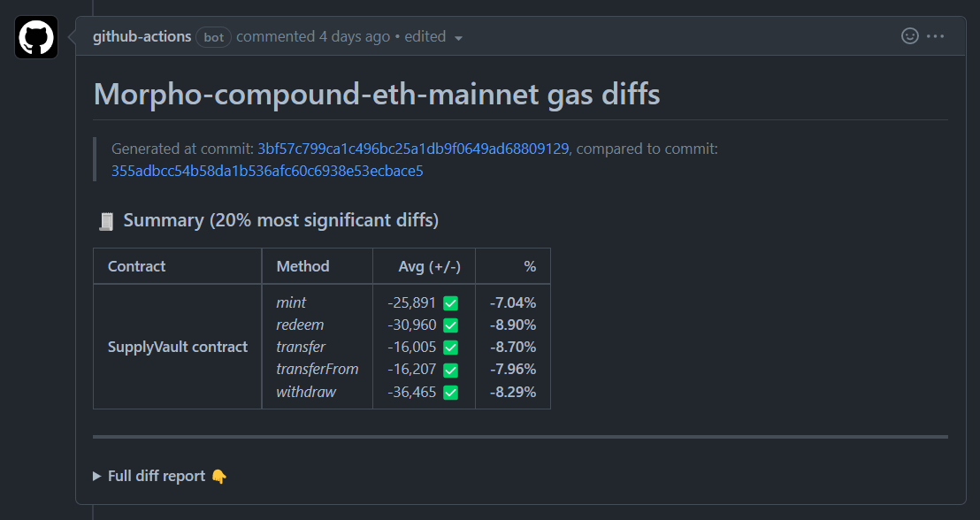Click the bot label badge
The image size is (980, 520).
tap(213, 37)
